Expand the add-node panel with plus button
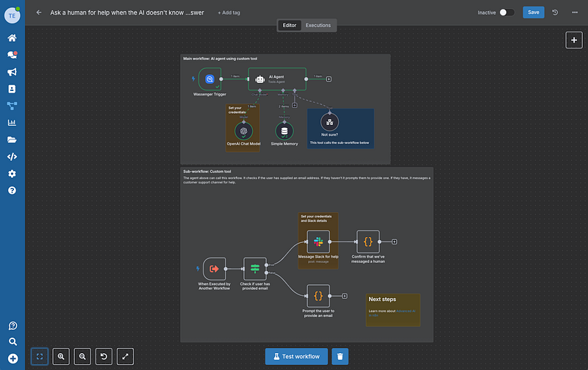Viewport: 588px width, 370px height. tap(573, 40)
